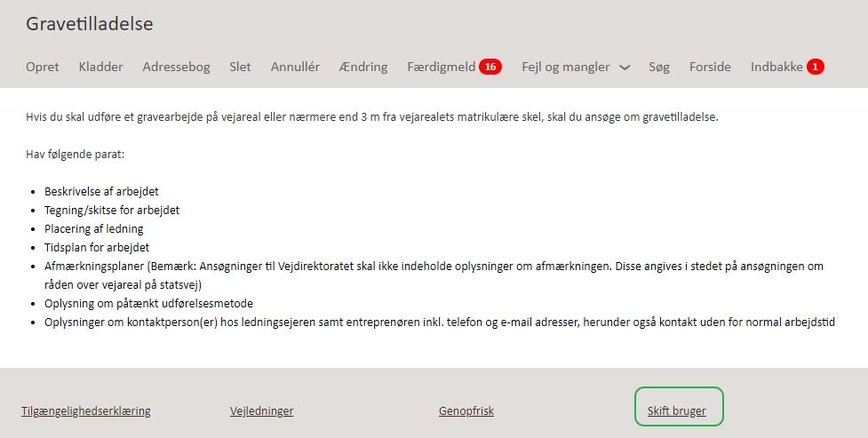Expand the chevron beside Fejl og mangler
The image size is (868, 438).
click(x=625, y=68)
